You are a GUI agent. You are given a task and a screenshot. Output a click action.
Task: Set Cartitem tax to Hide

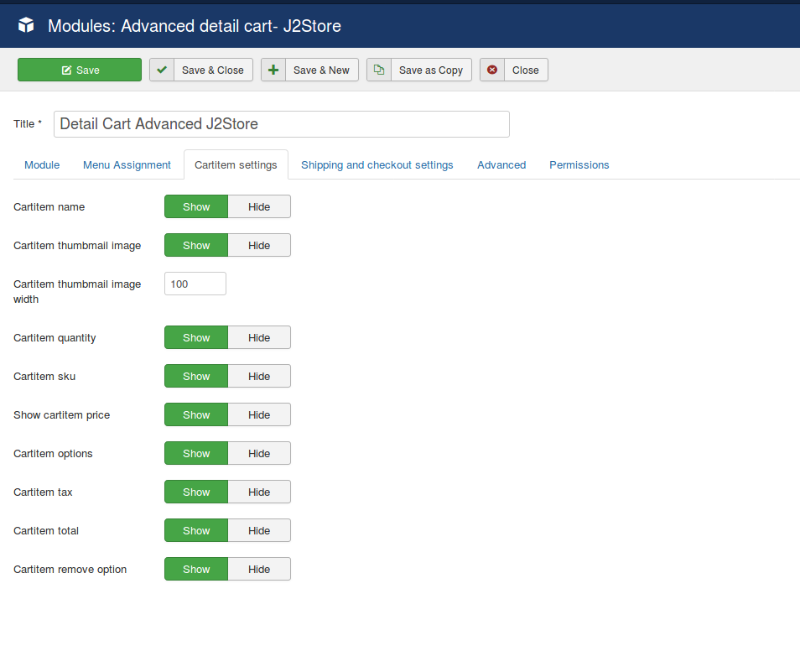click(x=259, y=492)
